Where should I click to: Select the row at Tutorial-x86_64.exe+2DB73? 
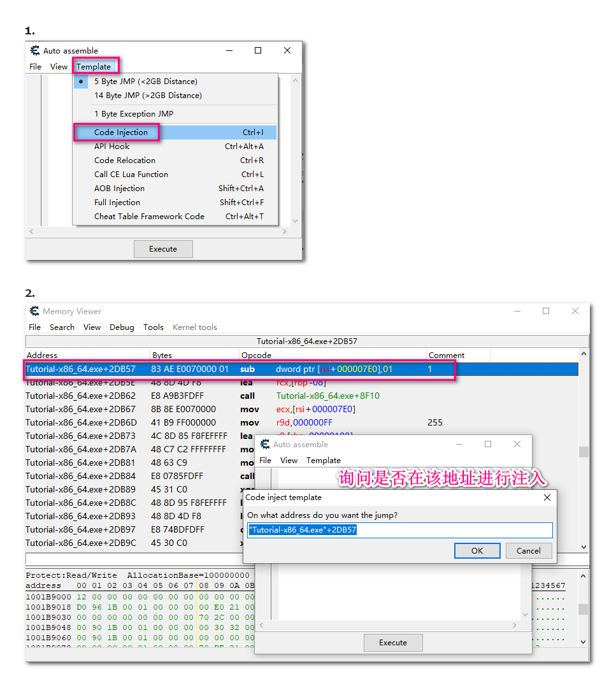point(141,436)
